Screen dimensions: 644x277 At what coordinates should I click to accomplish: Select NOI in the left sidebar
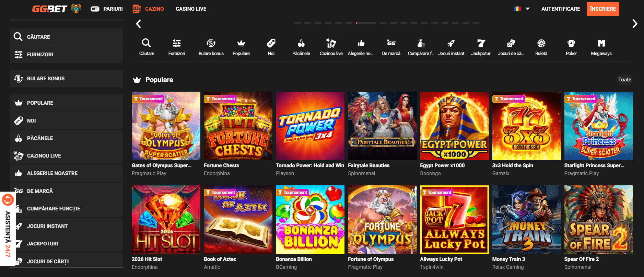(67, 121)
